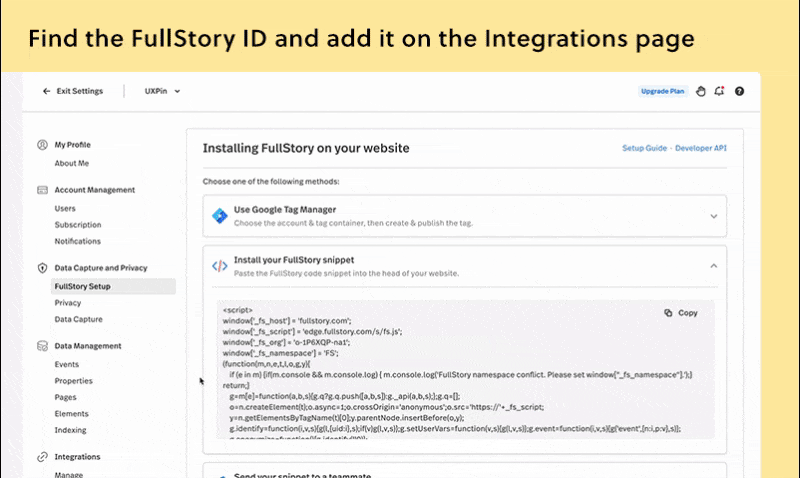Open Manage under Integrations
Viewport: 800px width, 478px height.
69,474
